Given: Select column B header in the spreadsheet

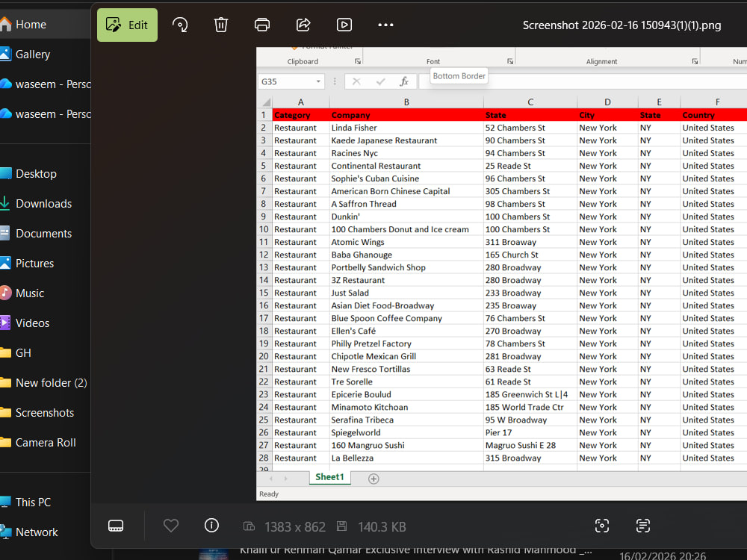Looking at the screenshot, I should click(406, 102).
